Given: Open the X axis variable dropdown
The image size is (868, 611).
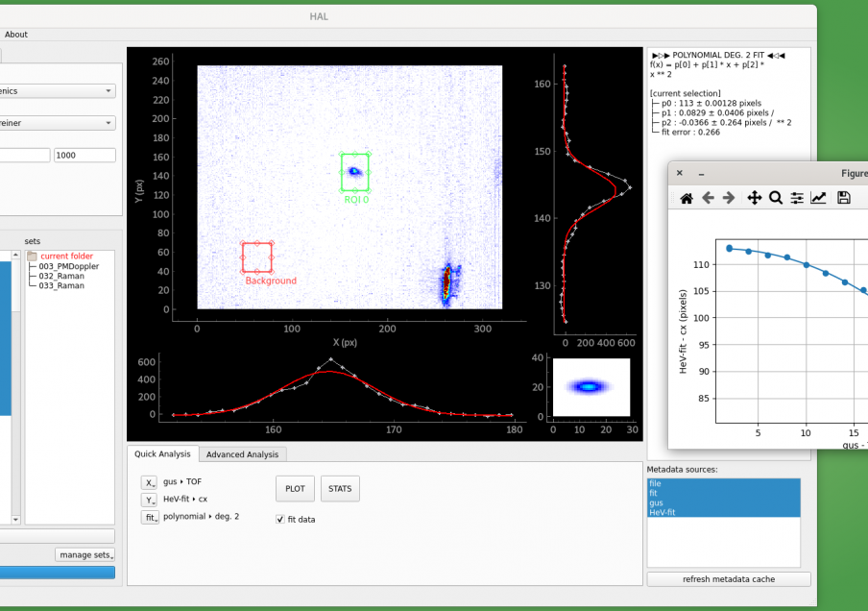Looking at the screenshot, I should pyautogui.click(x=149, y=482).
